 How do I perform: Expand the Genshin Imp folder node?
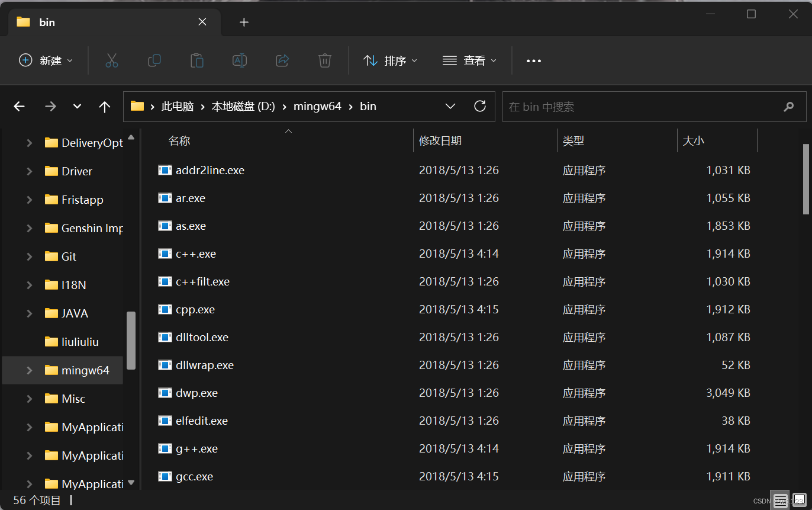(x=29, y=228)
